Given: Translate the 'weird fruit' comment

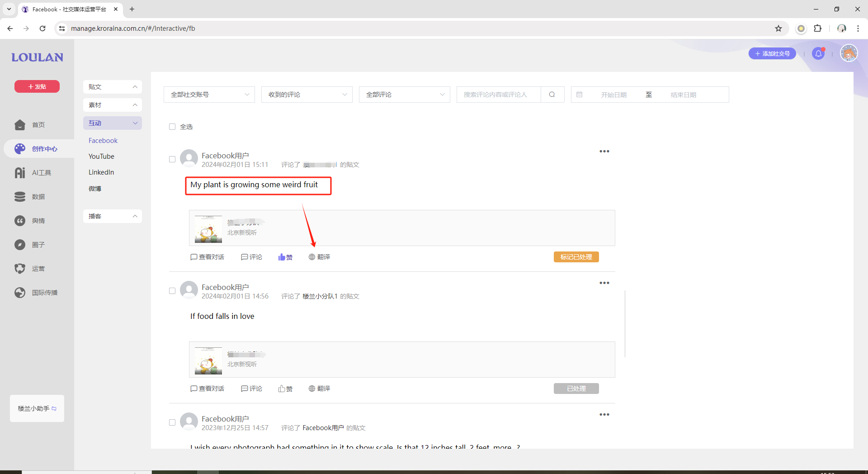Looking at the screenshot, I should (319, 257).
